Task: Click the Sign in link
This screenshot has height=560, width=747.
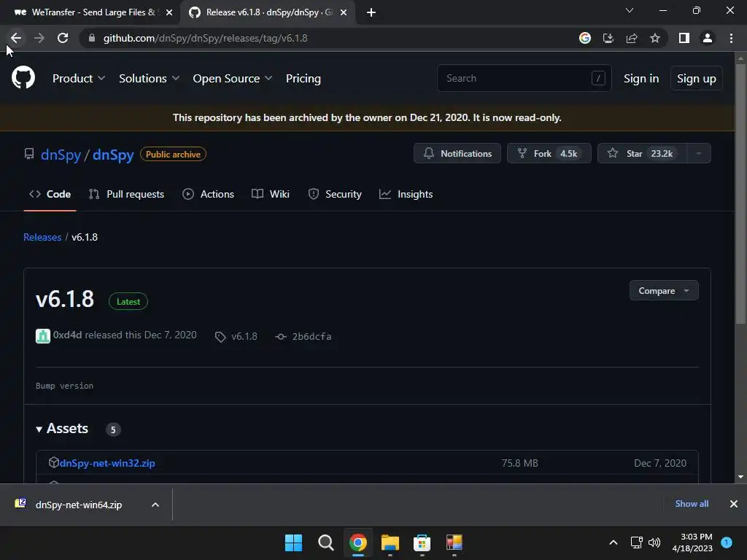Action: coord(641,79)
